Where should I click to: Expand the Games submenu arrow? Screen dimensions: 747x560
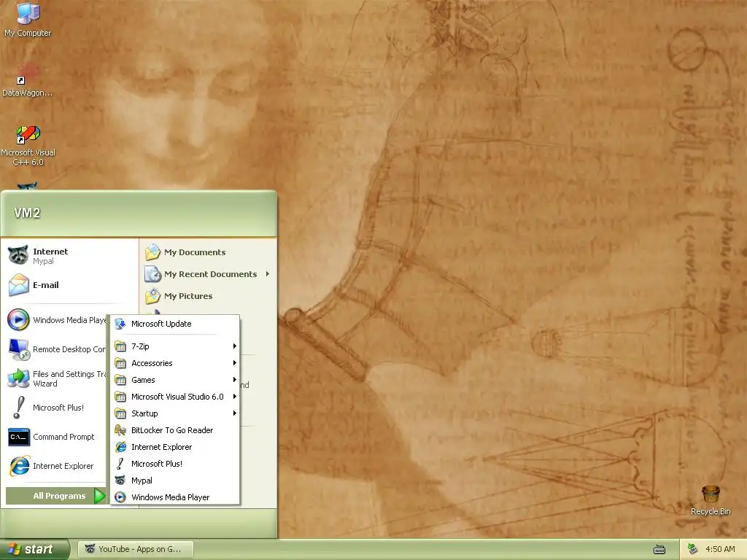[234, 379]
